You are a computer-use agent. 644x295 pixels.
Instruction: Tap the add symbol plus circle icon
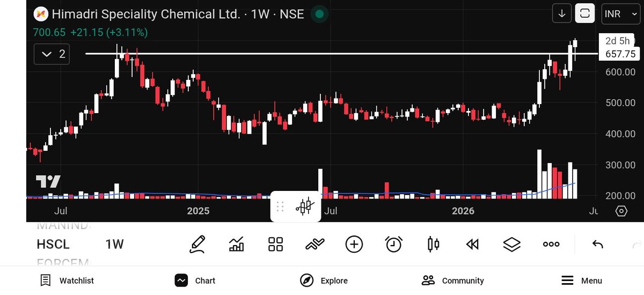[x=354, y=244]
